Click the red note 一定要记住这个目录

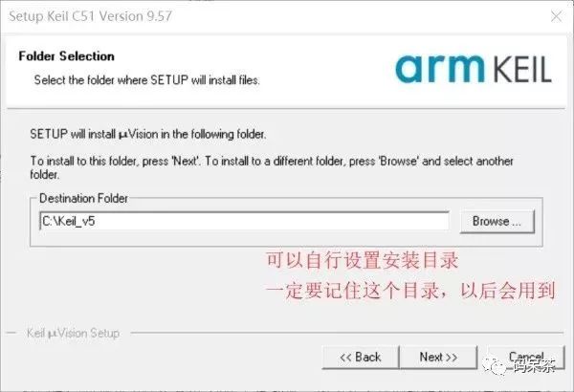pyautogui.click(x=352, y=291)
